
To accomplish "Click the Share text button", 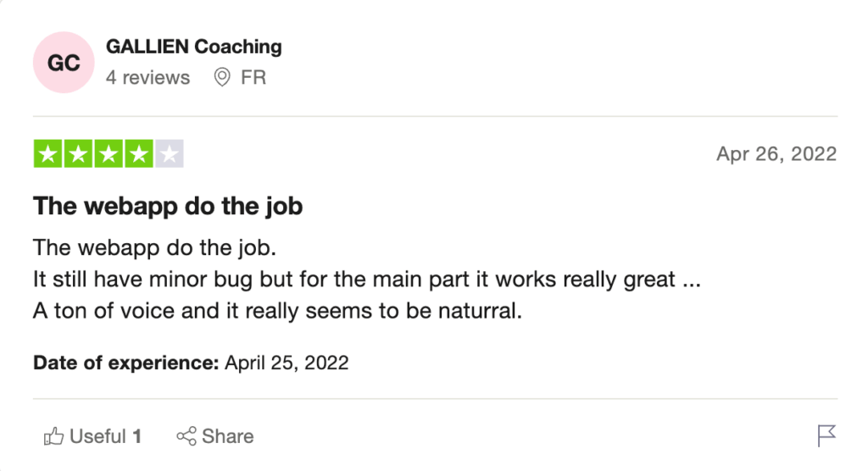I will (227, 436).
